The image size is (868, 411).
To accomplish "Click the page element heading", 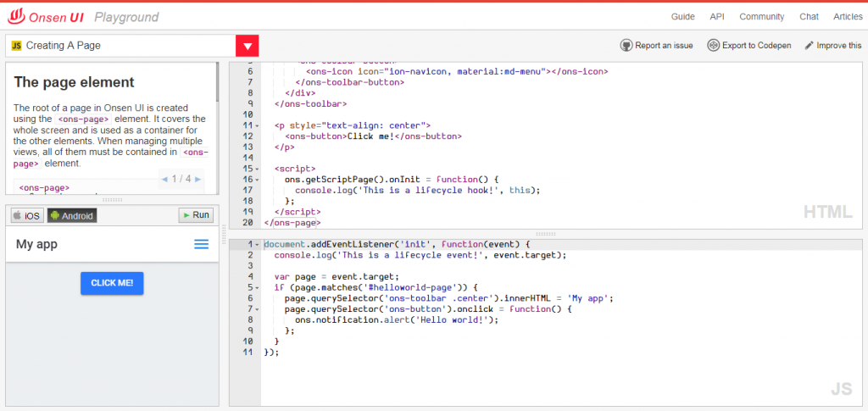I will [x=75, y=82].
